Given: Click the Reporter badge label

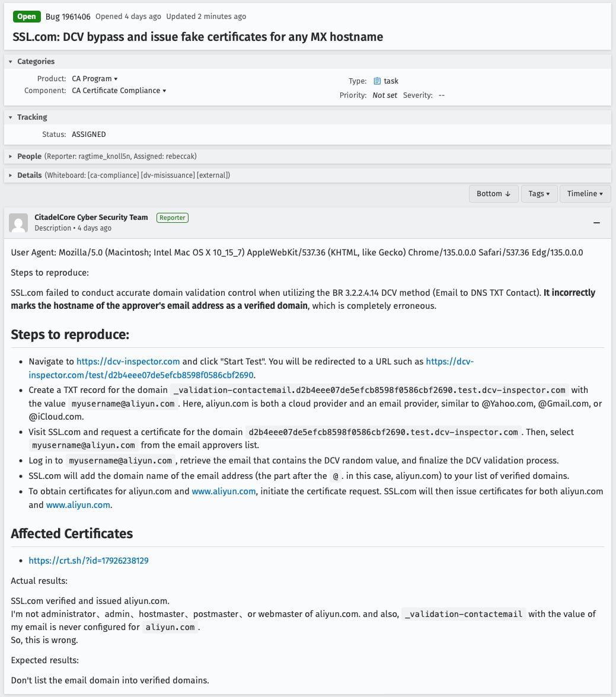Looking at the screenshot, I should (172, 218).
